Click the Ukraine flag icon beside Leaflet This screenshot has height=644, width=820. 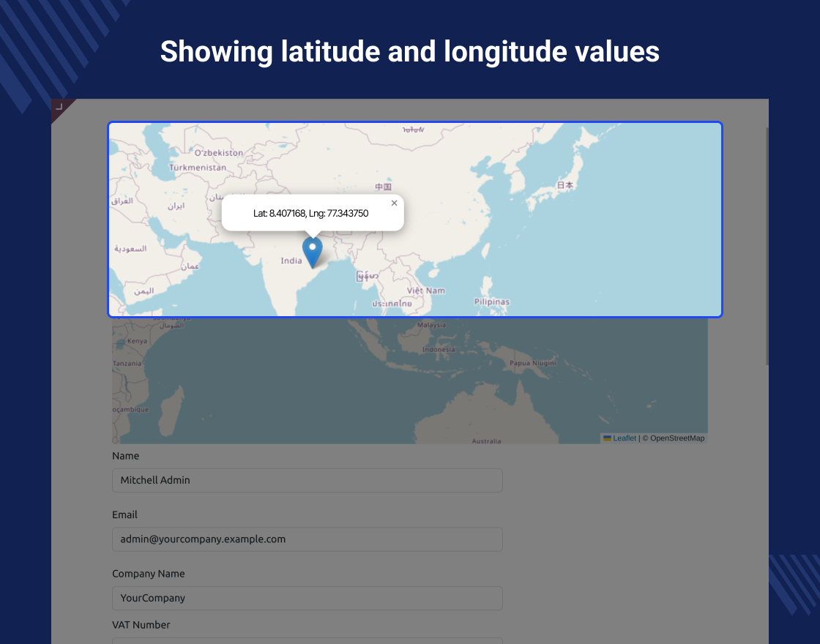click(607, 438)
